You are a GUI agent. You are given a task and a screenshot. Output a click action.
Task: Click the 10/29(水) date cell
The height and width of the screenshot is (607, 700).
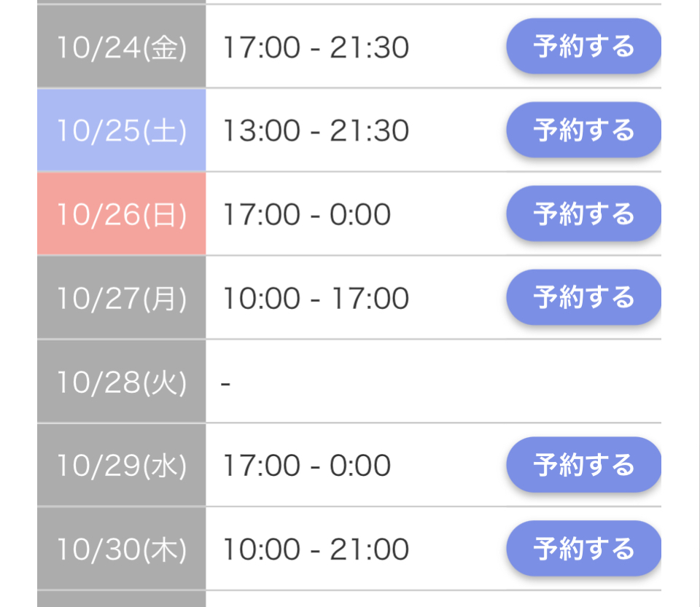click(122, 466)
